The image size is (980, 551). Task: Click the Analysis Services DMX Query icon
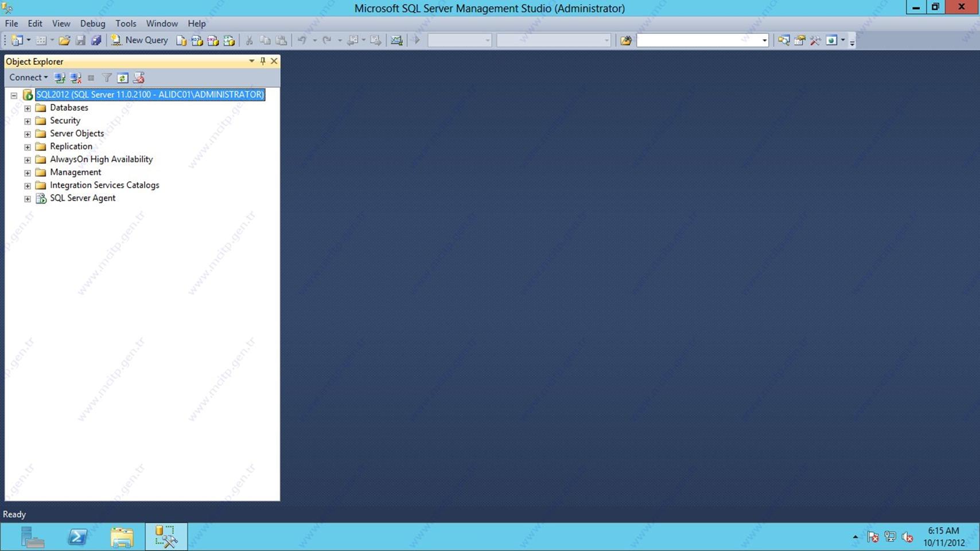click(x=213, y=40)
